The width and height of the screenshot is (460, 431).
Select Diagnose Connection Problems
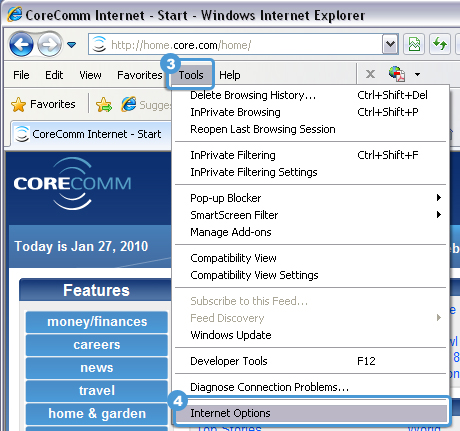[311, 387]
